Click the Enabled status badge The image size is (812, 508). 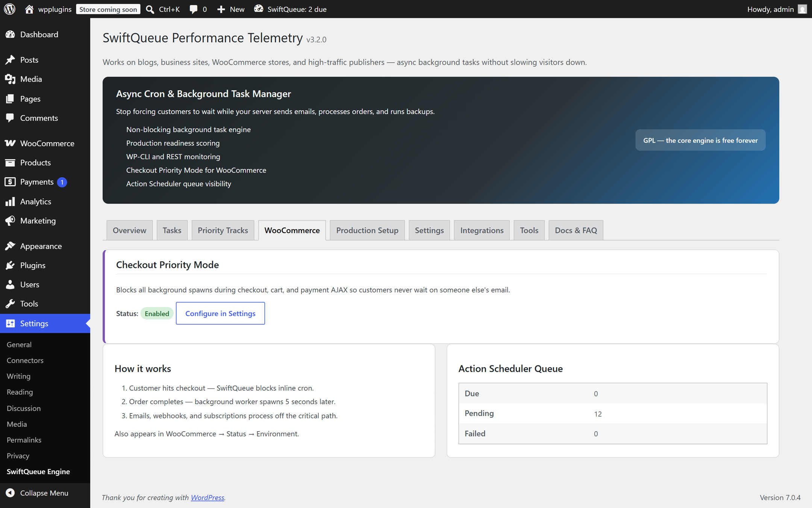pyautogui.click(x=157, y=313)
